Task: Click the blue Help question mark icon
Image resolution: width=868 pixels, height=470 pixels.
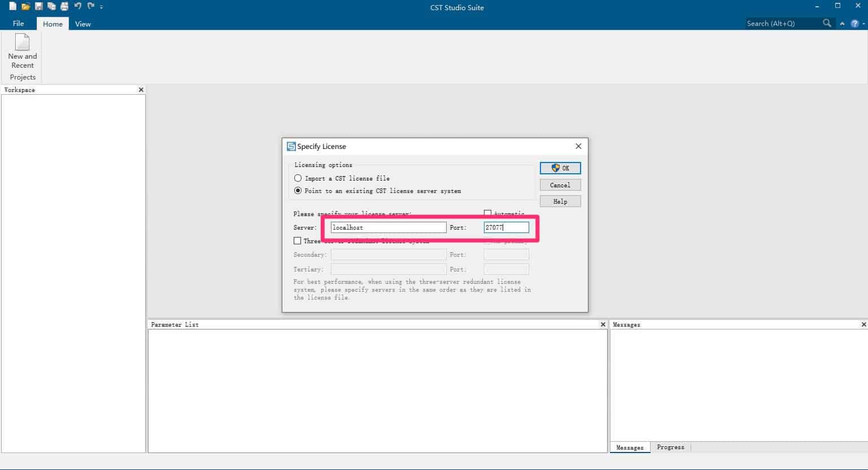Action: tap(855, 24)
